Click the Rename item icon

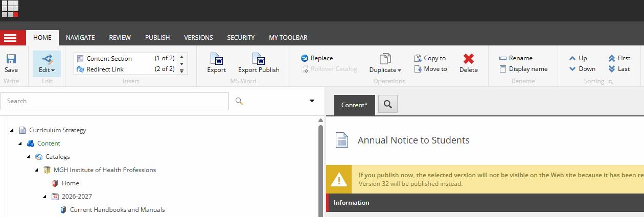(503, 58)
